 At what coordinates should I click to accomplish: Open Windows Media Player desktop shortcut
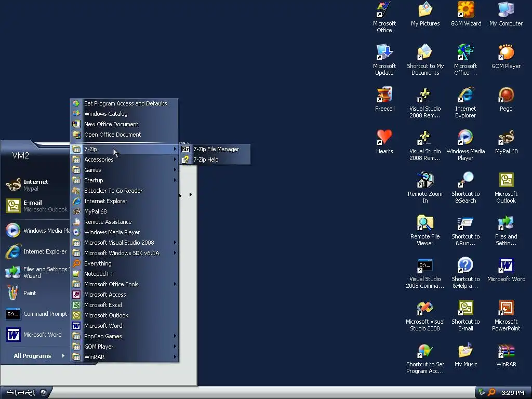pyautogui.click(x=465, y=145)
